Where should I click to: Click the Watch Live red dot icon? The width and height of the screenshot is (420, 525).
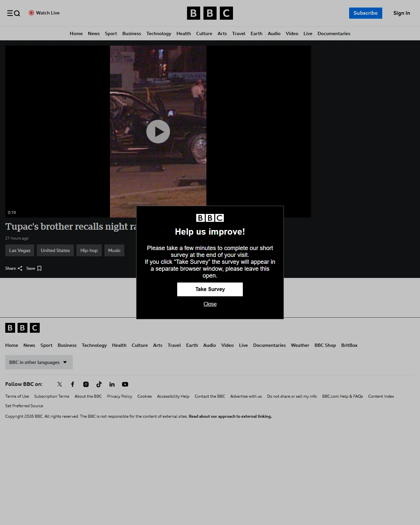click(31, 13)
